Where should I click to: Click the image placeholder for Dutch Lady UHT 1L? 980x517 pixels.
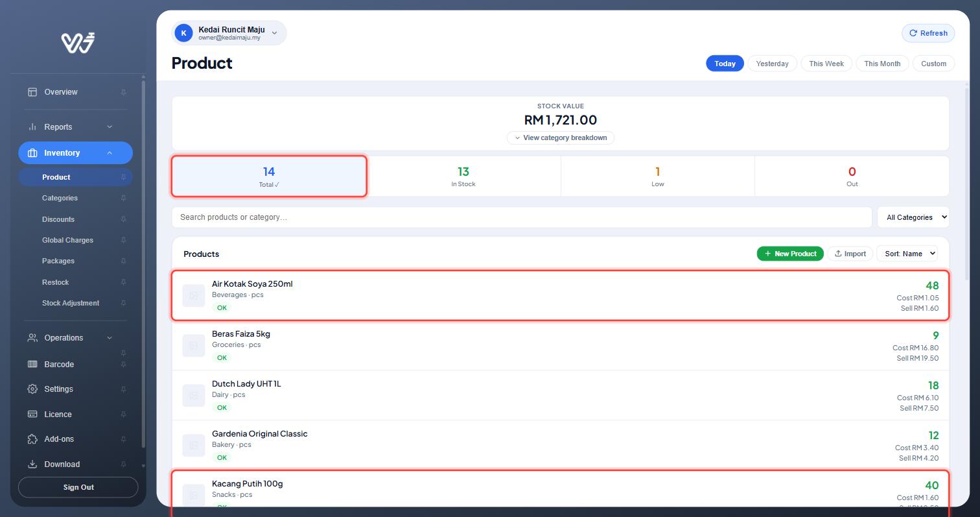point(194,396)
